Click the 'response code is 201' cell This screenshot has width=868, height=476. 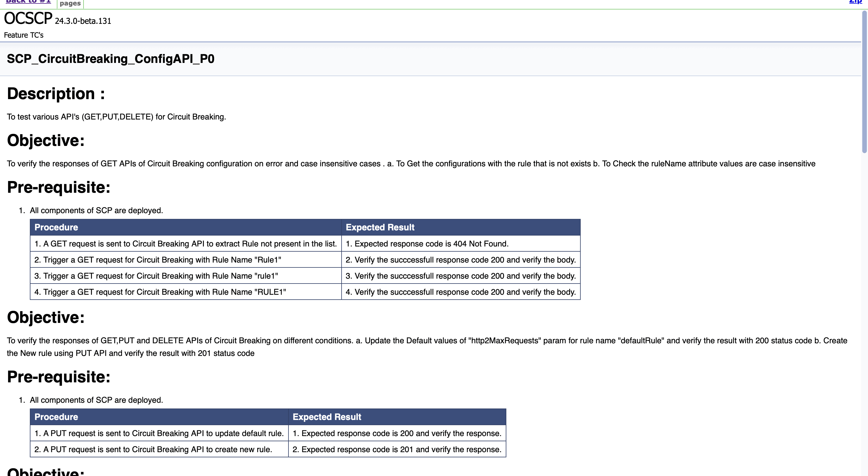[x=397, y=449]
